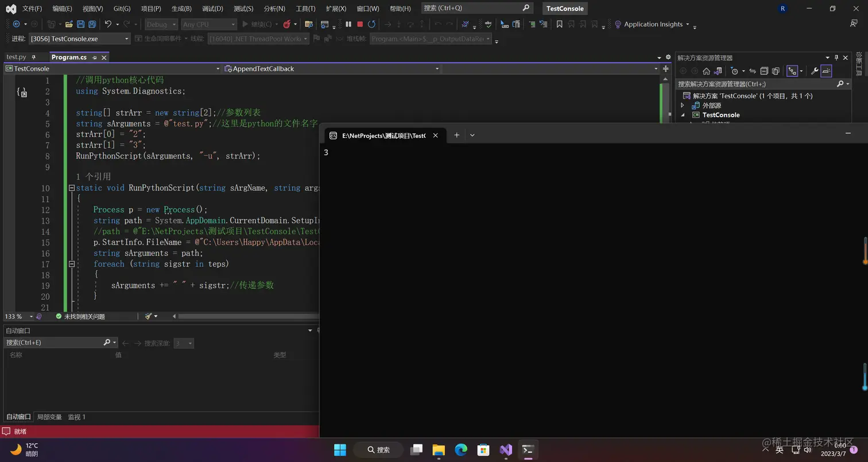
Task: Click the editor settings gear icon
Action: tap(668, 57)
